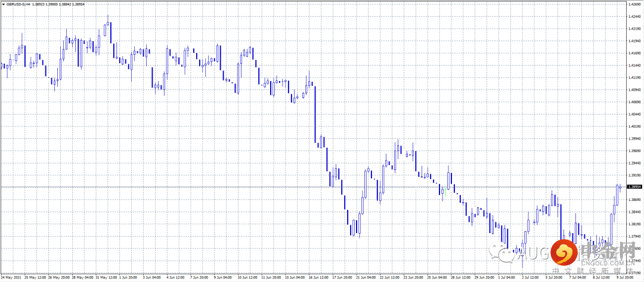The image size is (644, 282).
Task: Click the 1.41940 price scale label
Action: (634, 41)
